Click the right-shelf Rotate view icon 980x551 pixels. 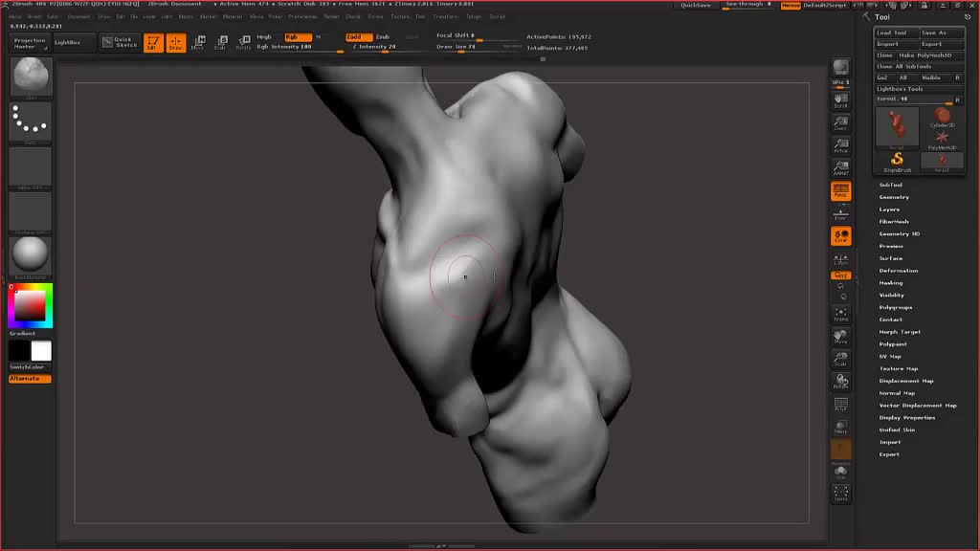[x=840, y=381]
